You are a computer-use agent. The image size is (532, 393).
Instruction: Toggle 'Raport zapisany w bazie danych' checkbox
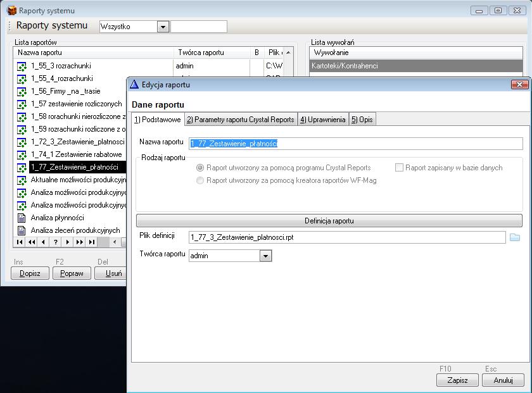399,168
